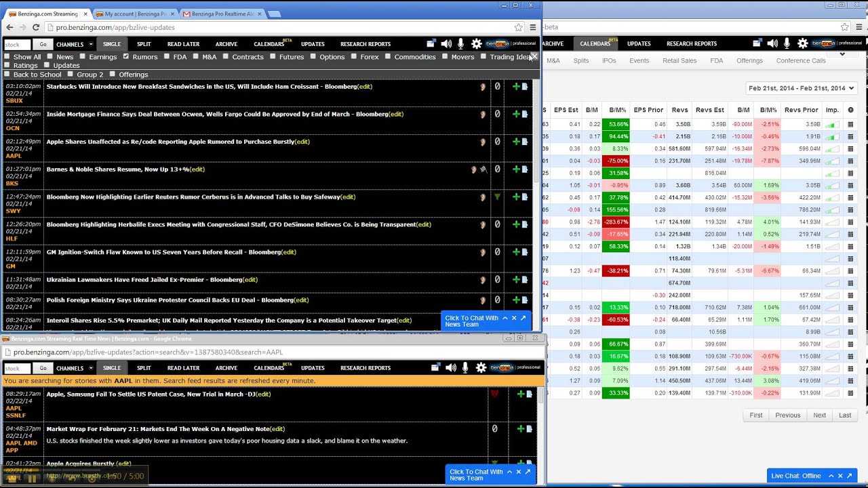Viewport: 868px width, 488px height.
Task: Collapse top chat widget with its caret
Action: pos(505,318)
